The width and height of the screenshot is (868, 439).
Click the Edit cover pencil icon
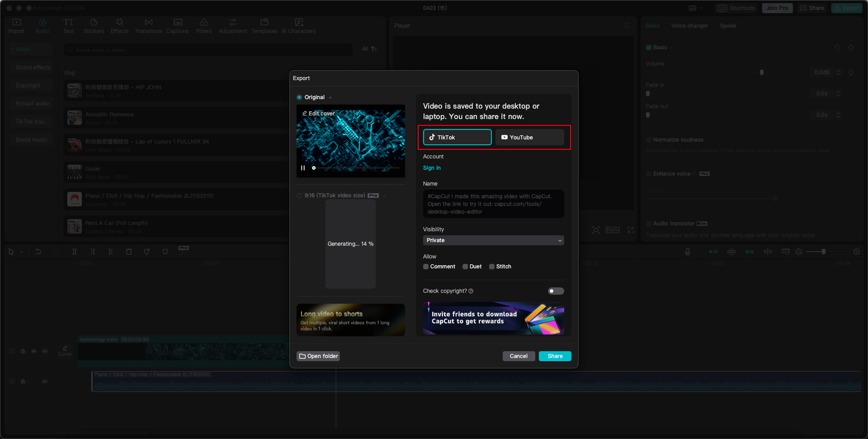pos(305,114)
